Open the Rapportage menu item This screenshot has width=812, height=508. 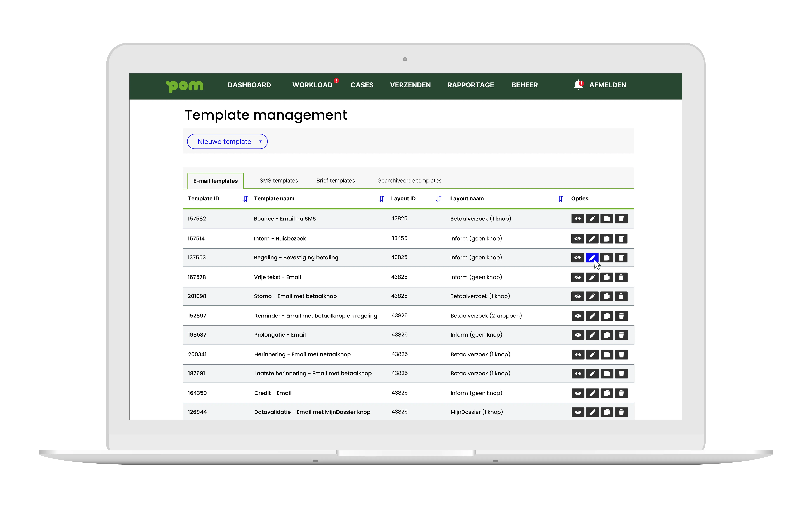pyautogui.click(x=471, y=85)
